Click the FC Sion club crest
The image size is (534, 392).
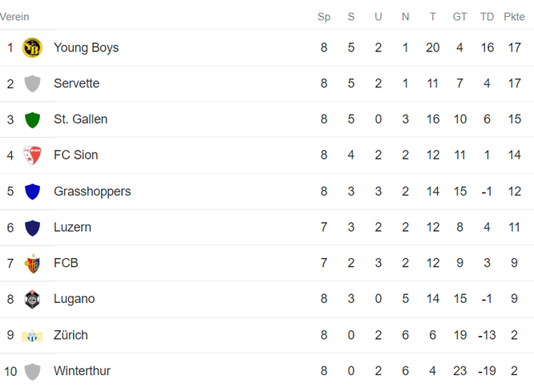32,156
